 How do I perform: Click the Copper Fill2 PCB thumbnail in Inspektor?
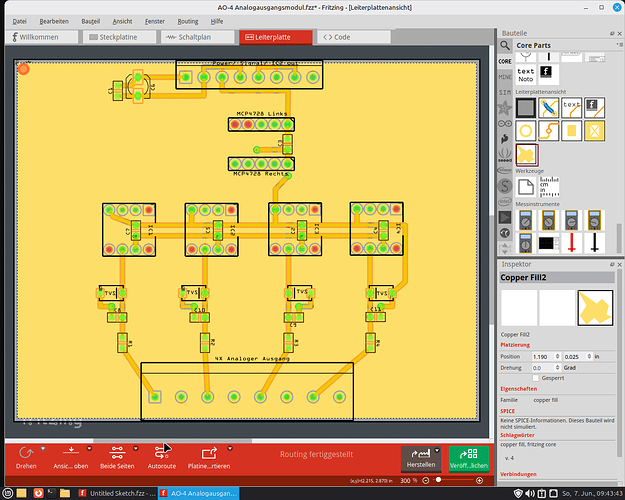click(x=595, y=308)
